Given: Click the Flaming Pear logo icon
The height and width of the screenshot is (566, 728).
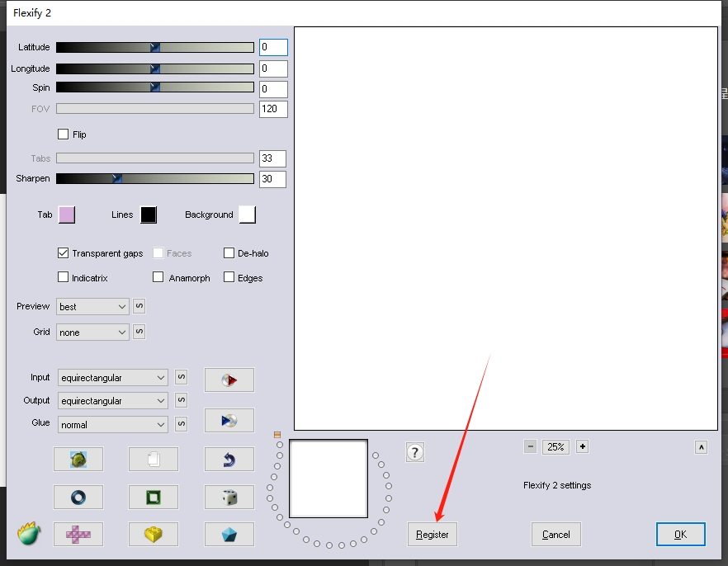Looking at the screenshot, I should [x=29, y=534].
